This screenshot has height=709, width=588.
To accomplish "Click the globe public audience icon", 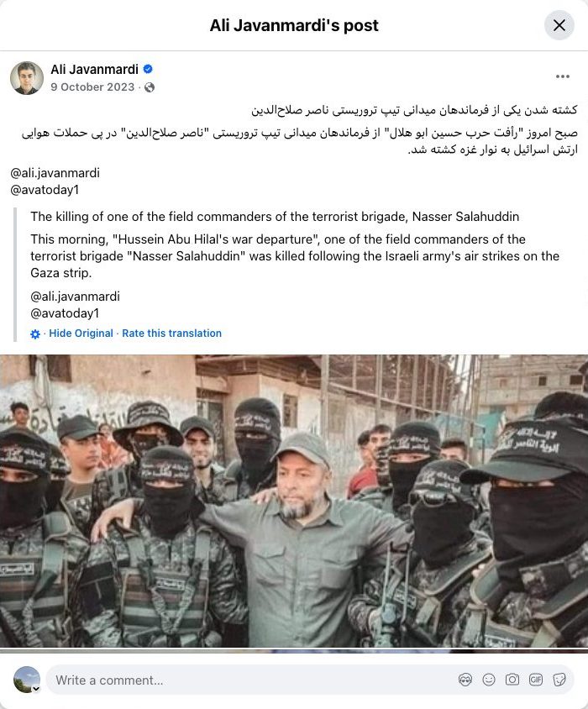I will [150, 87].
